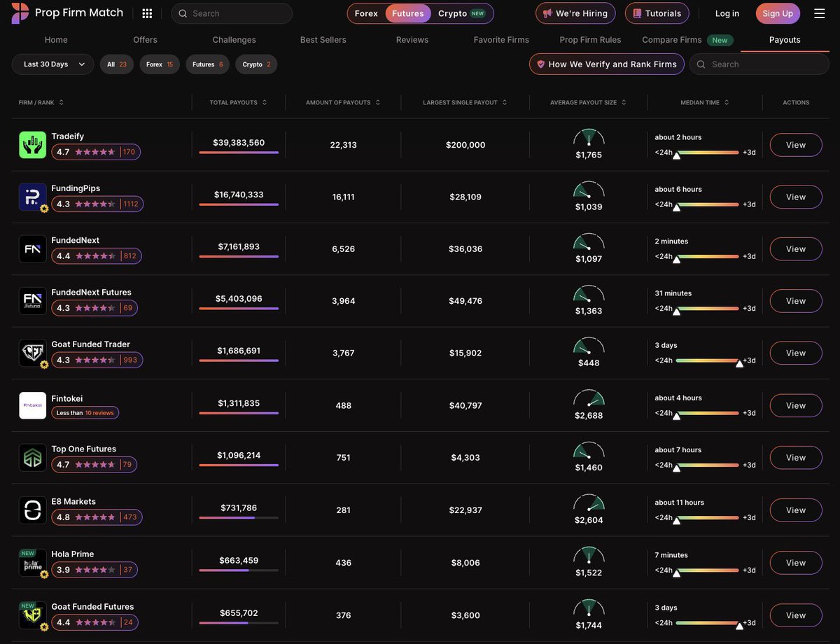Open the hamburger menu icon

point(819,13)
